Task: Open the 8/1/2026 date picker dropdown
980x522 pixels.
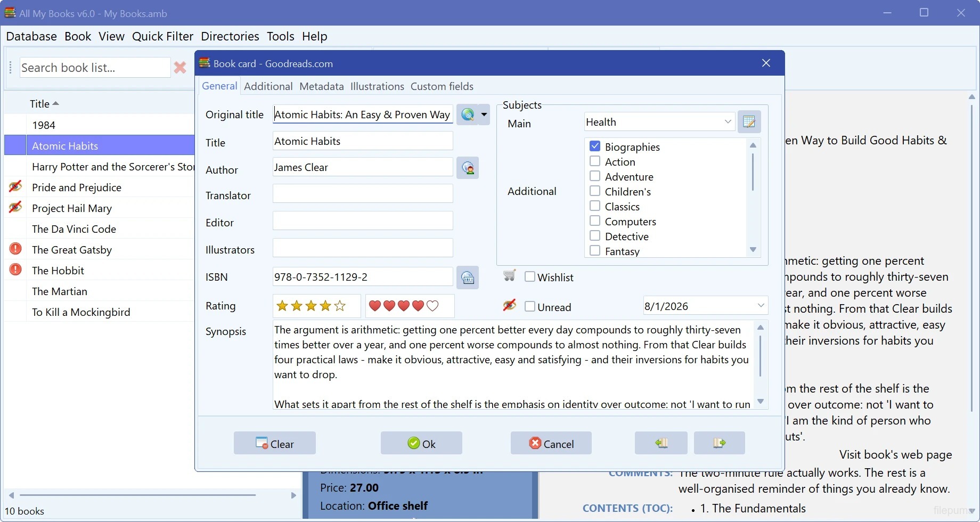Action: [761, 306]
